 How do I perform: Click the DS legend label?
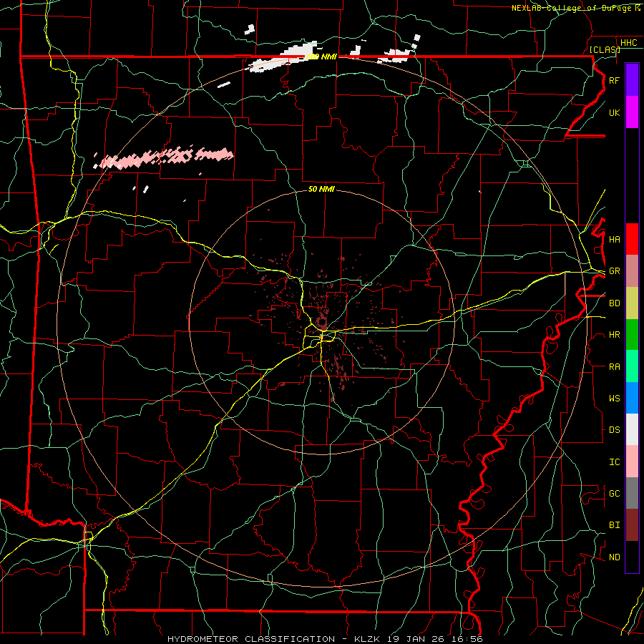coord(614,430)
